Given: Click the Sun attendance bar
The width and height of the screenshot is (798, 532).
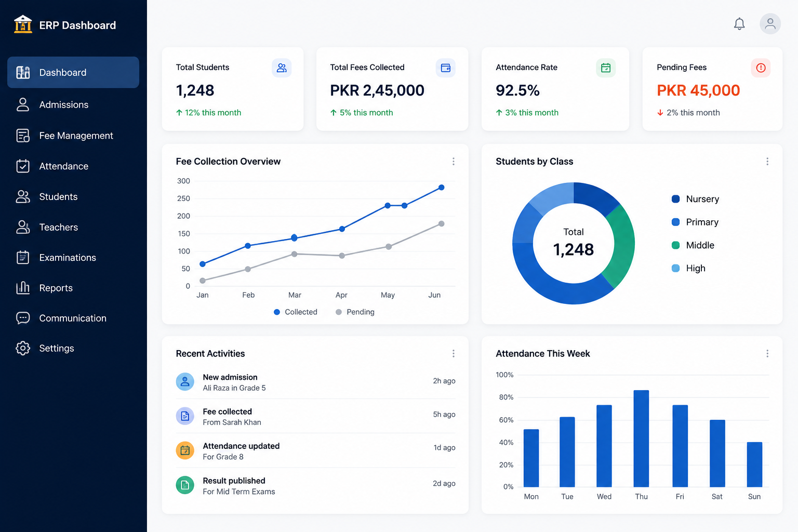Looking at the screenshot, I should (754, 464).
